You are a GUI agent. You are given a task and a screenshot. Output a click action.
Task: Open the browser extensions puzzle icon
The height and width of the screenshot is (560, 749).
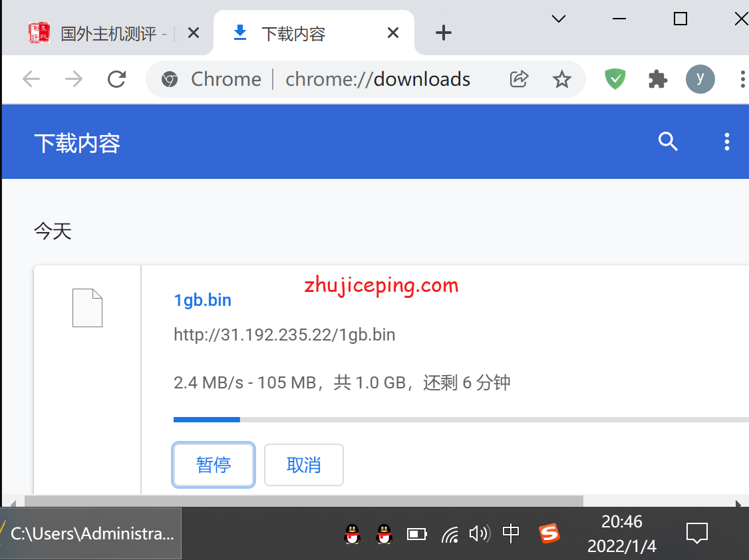click(658, 78)
